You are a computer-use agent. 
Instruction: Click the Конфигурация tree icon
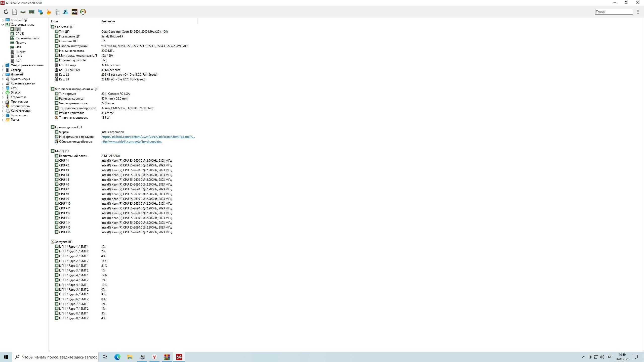(x=8, y=111)
